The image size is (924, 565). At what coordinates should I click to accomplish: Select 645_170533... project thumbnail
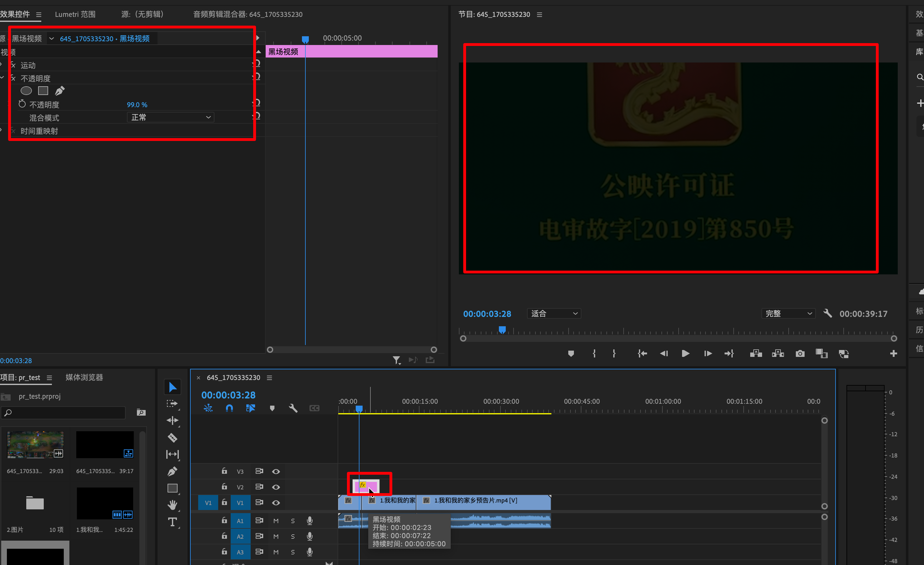click(35, 445)
